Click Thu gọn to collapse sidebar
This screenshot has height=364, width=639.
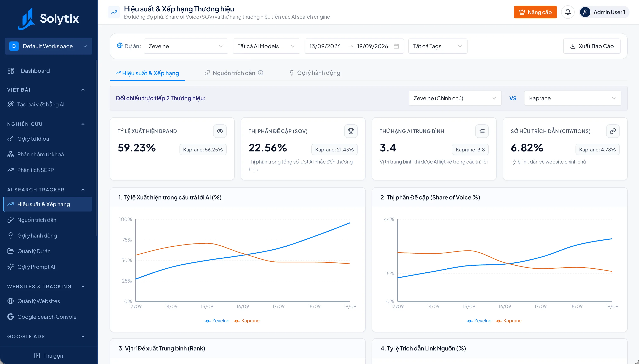(x=48, y=356)
